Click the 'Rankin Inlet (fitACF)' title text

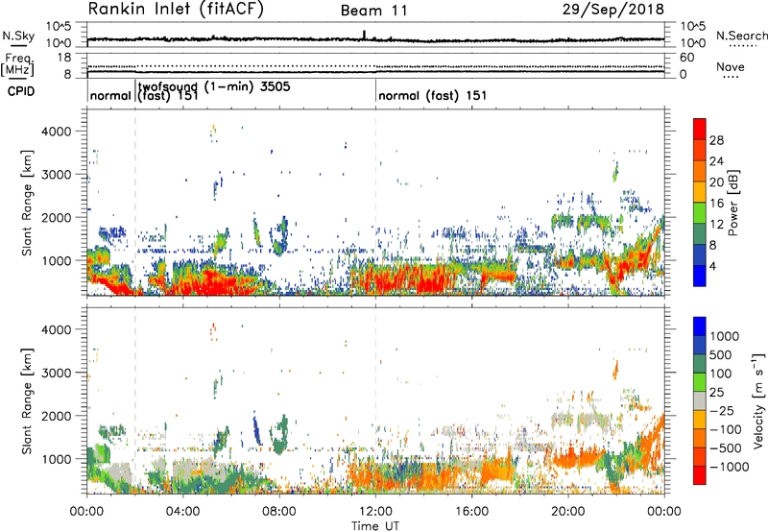176,10
